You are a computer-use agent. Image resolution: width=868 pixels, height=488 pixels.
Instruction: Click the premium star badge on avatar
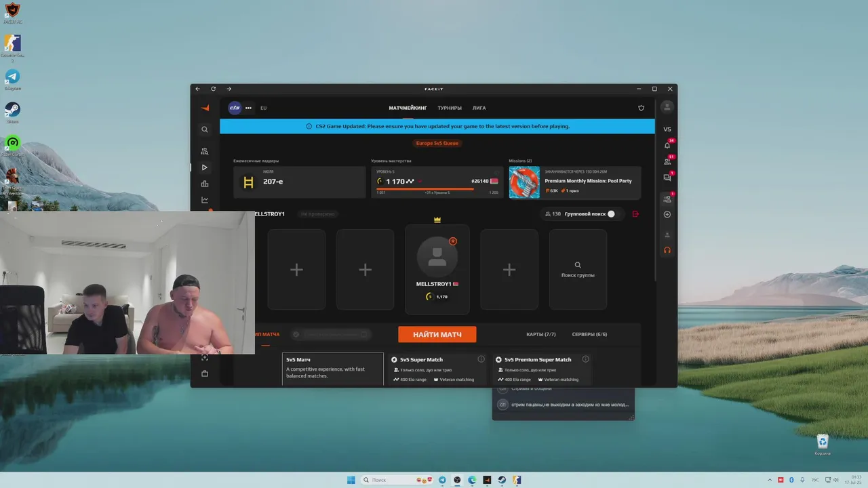[453, 241]
